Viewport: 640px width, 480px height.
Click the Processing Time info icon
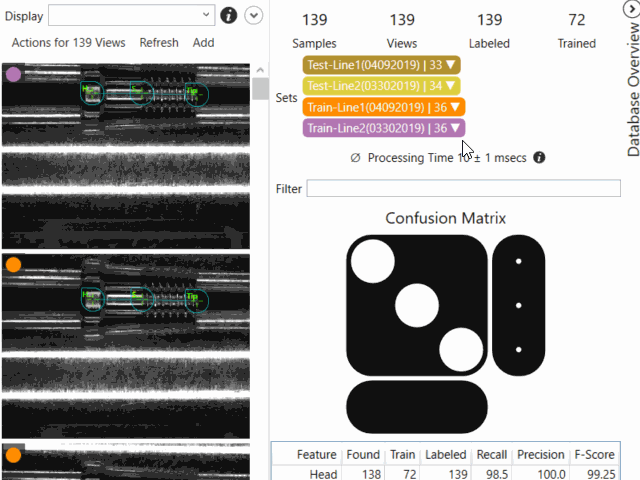click(540, 158)
